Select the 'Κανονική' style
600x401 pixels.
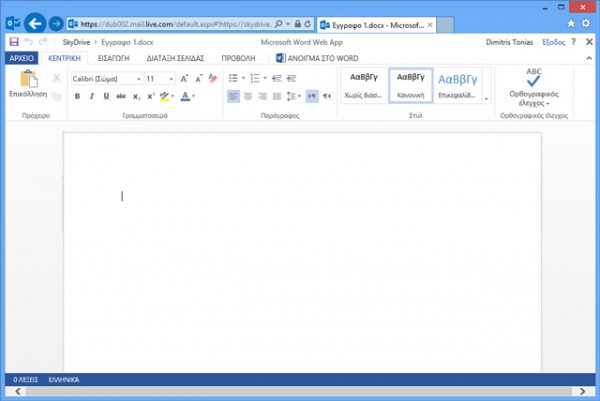click(x=411, y=86)
